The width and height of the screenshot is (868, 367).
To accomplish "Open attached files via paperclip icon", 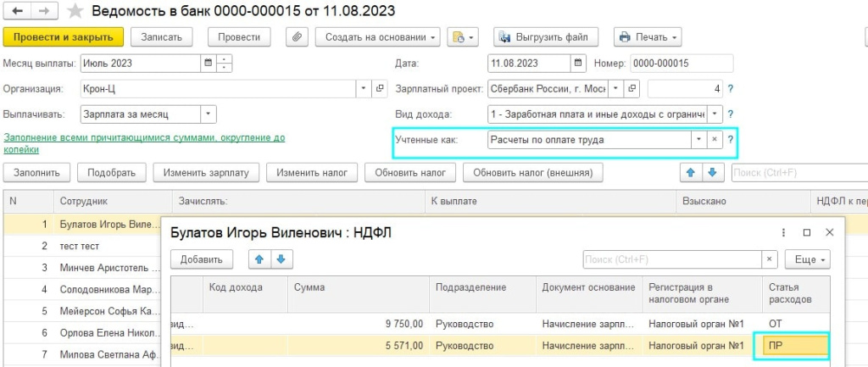I will [x=297, y=37].
